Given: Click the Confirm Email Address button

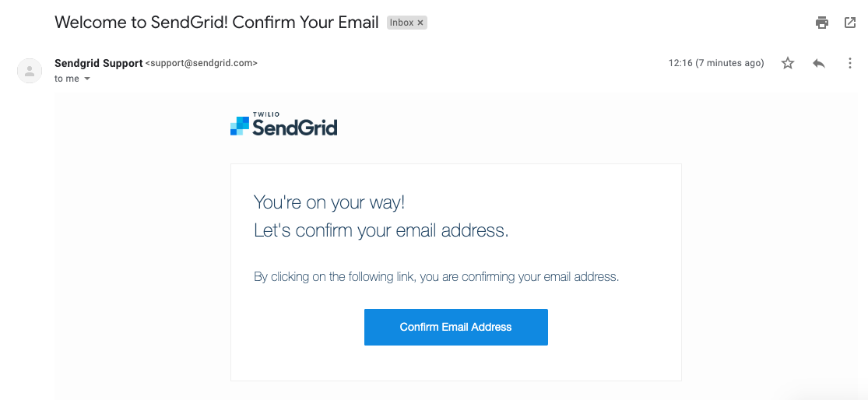Looking at the screenshot, I should (455, 327).
